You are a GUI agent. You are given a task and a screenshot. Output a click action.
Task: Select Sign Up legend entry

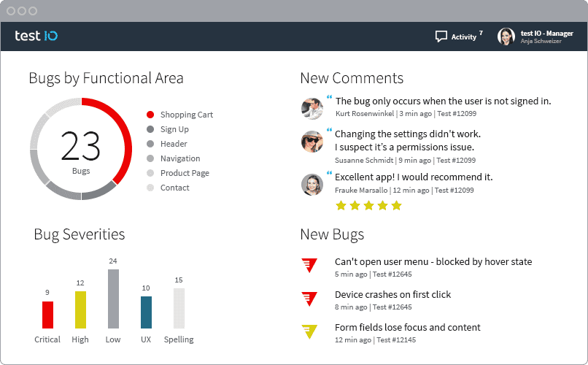pyautogui.click(x=174, y=129)
